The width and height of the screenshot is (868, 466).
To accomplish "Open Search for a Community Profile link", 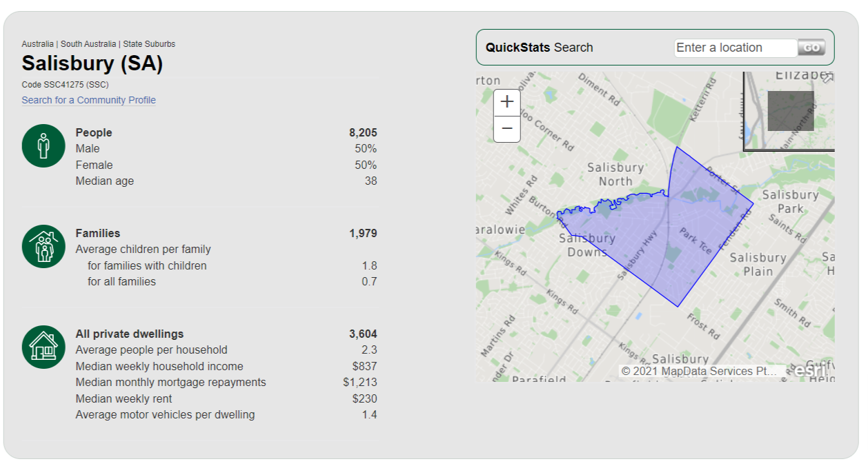I will tap(89, 100).
